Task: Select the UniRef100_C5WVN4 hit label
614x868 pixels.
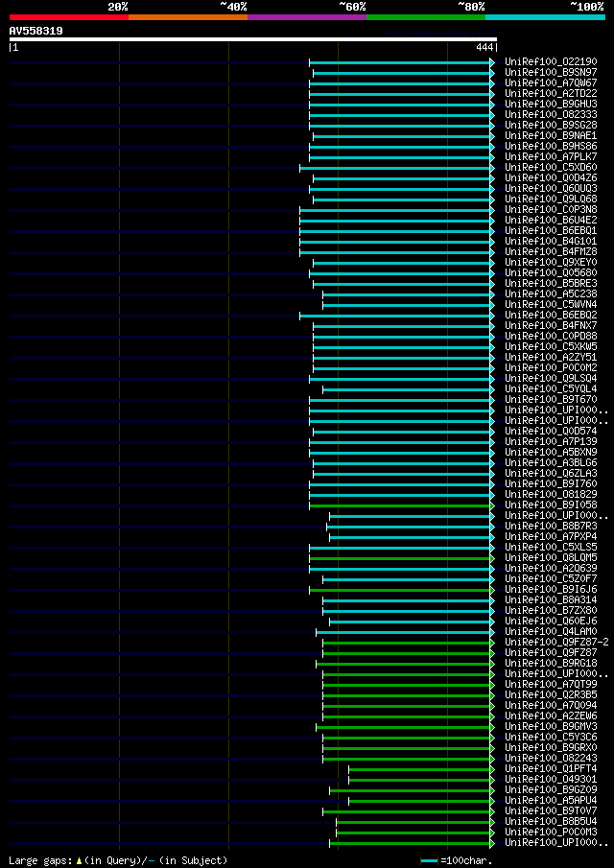Action: [551, 304]
